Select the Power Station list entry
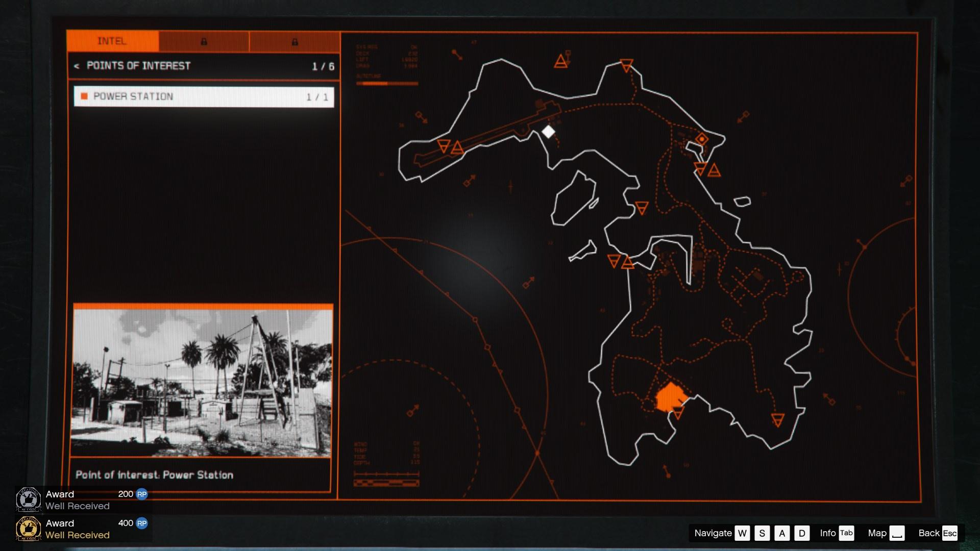Viewport: 980px width, 551px height. (204, 96)
